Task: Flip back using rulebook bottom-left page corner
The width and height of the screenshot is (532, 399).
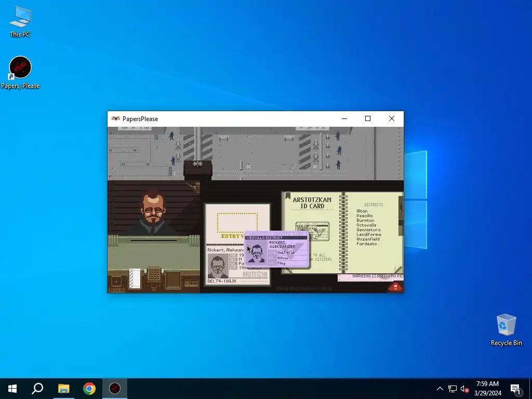Action: click(x=288, y=270)
